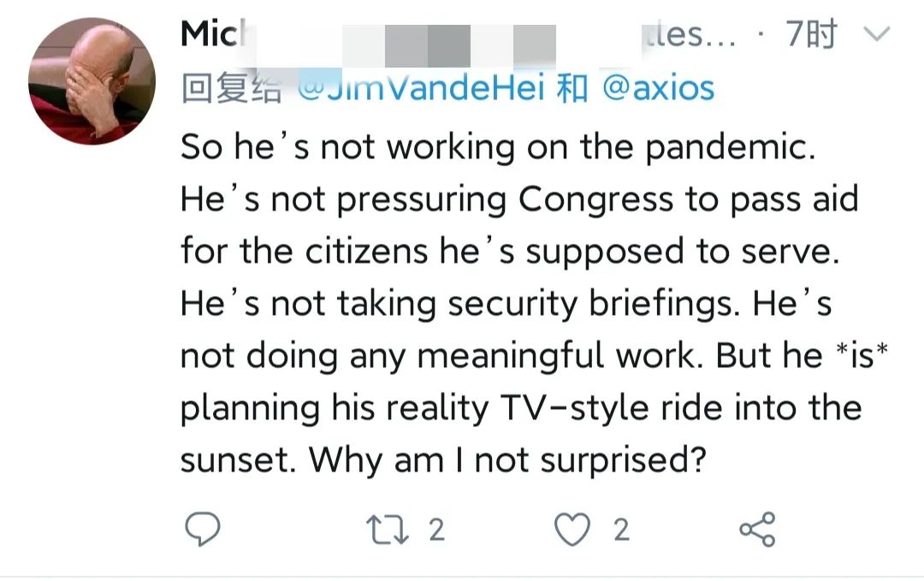The height and width of the screenshot is (581, 924).
Task: Select the truncated handle ending in les…
Action: tap(690, 34)
